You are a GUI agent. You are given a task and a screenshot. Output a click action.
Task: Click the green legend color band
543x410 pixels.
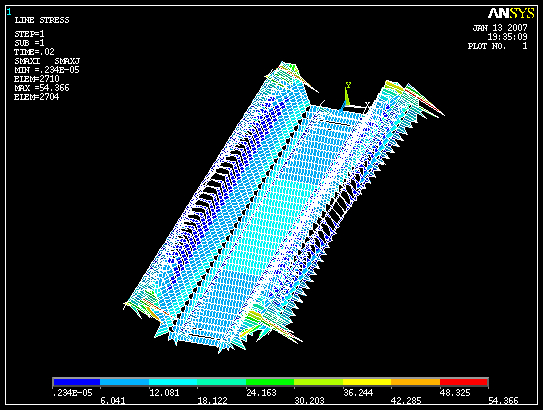point(270,382)
